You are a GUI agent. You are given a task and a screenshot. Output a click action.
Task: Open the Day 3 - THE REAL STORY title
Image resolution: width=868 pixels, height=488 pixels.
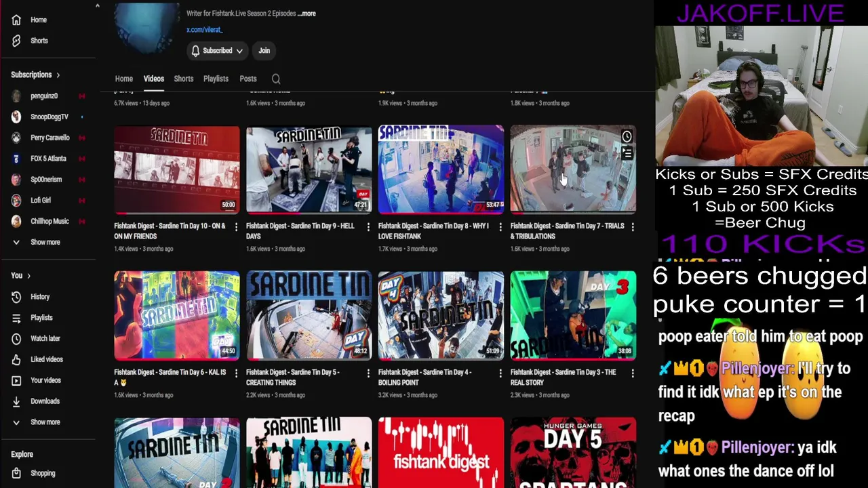pyautogui.click(x=563, y=378)
